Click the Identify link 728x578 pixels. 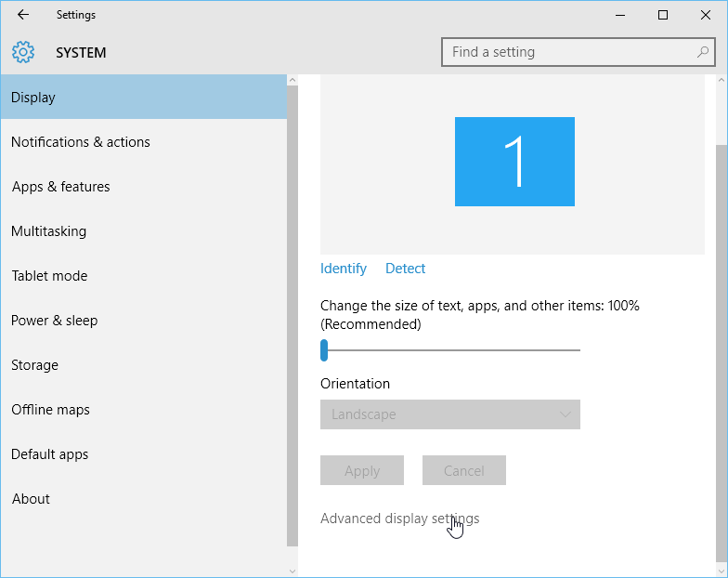(x=344, y=269)
